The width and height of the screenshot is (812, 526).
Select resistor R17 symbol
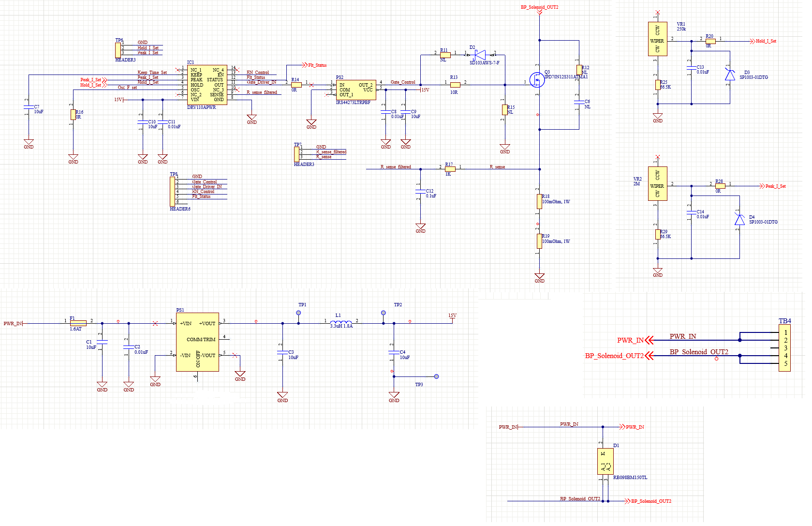click(450, 169)
